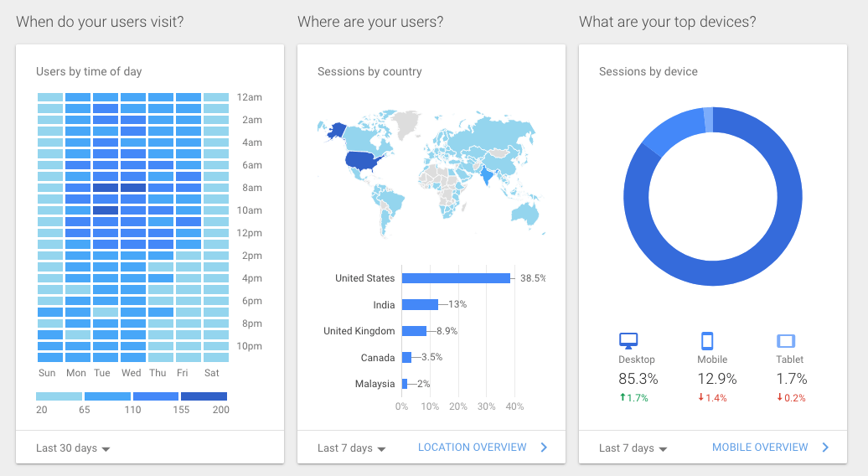Click the red down arrow under Tablet
This screenshot has height=476, width=868.
(779, 398)
